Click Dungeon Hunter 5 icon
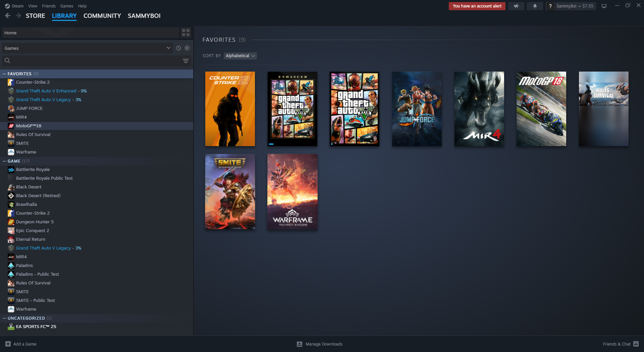Screen dimensions: 644x352 click(x=11, y=222)
